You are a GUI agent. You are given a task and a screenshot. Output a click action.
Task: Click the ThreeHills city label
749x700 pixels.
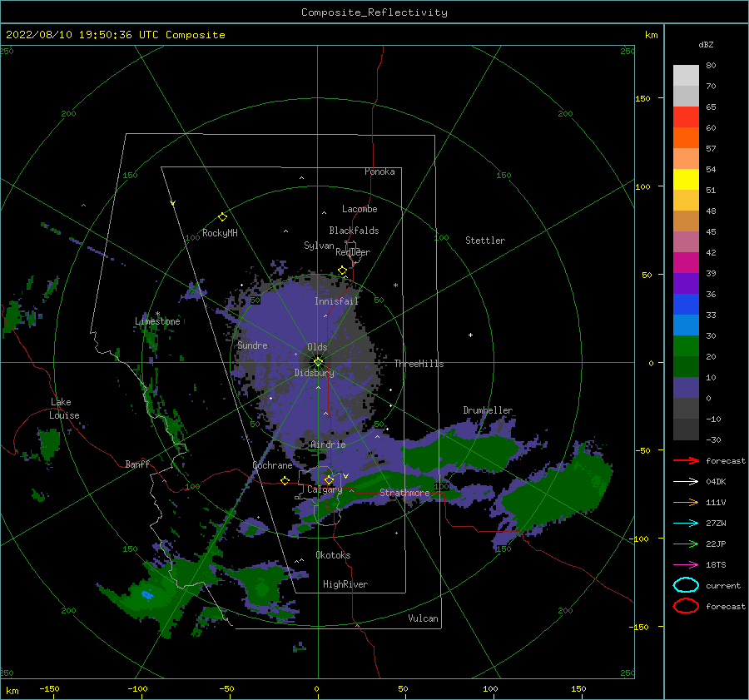coord(419,364)
